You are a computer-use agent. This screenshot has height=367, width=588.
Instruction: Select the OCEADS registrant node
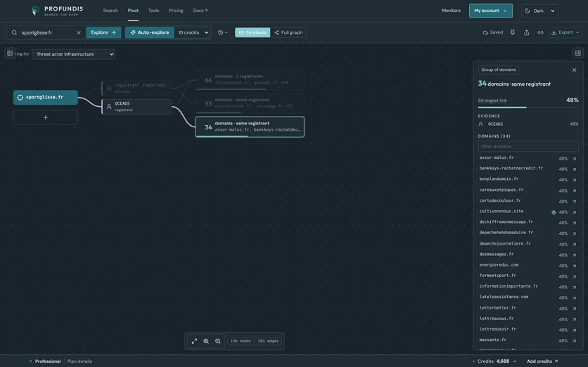click(x=136, y=106)
